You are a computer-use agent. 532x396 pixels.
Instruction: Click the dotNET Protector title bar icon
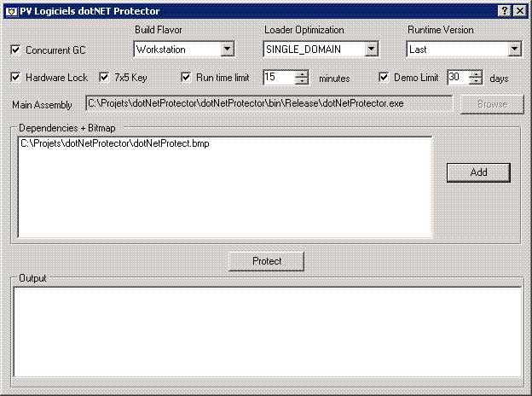click(11, 10)
